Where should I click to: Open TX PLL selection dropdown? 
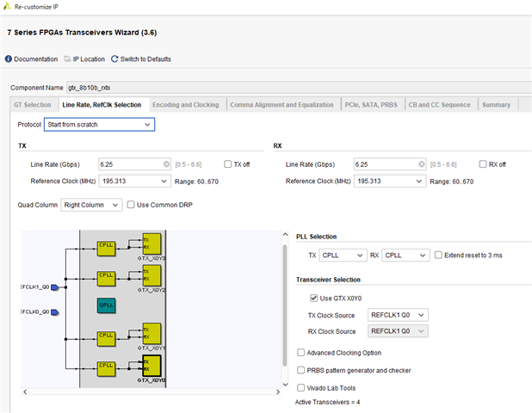coord(343,255)
